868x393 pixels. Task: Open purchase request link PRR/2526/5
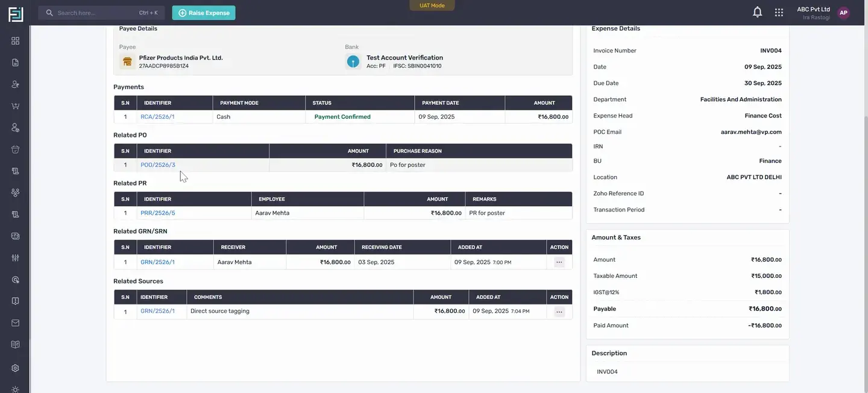(158, 213)
